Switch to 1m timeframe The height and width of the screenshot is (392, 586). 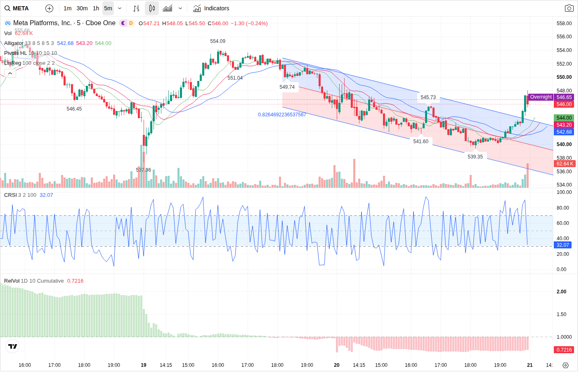click(68, 8)
